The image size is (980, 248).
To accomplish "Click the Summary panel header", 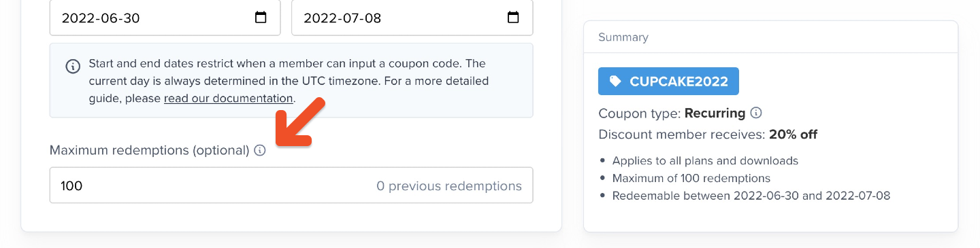I will (x=770, y=37).
